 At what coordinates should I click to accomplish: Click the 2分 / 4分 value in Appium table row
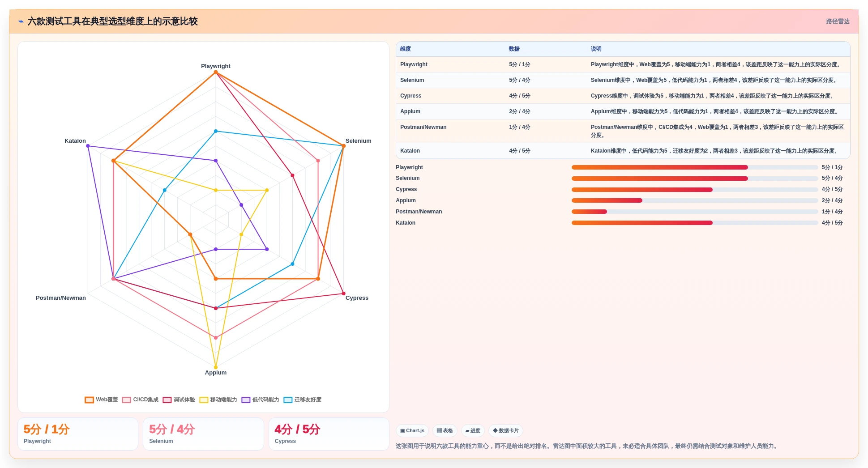(520, 111)
